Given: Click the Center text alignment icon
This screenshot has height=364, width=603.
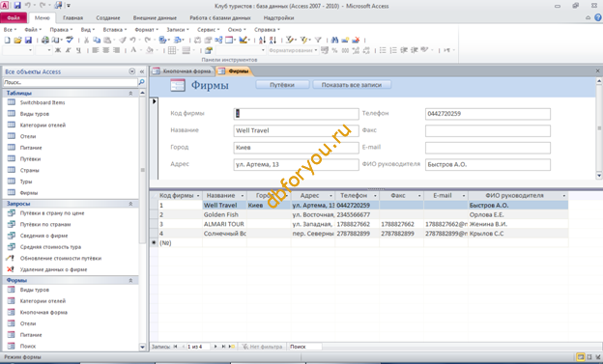Looking at the screenshot, I should (x=105, y=50).
